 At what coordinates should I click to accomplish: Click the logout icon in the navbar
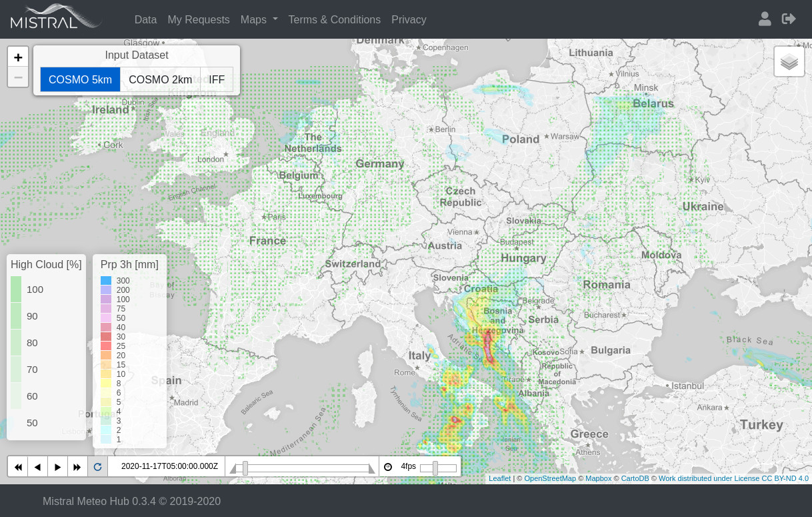coord(789,19)
